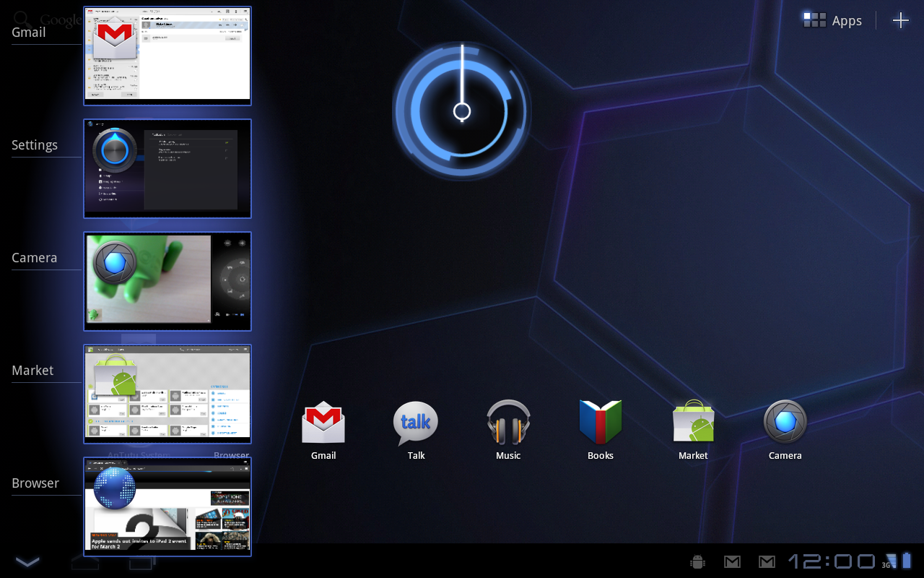Tap the plus icon to customize home
Image resolution: width=924 pixels, height=578 pixels.
901,20
